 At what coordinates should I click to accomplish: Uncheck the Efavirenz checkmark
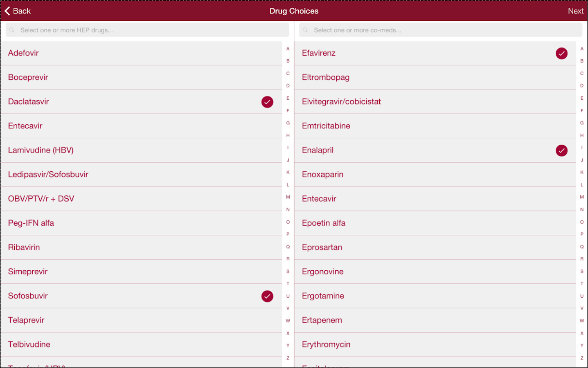click(561, 54)
